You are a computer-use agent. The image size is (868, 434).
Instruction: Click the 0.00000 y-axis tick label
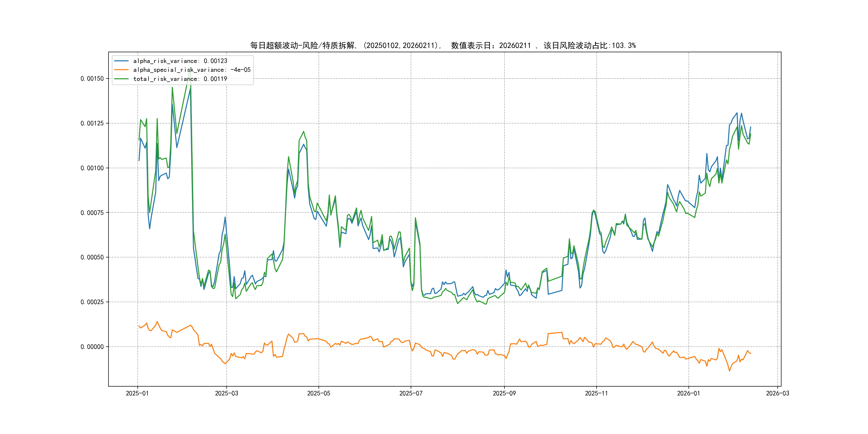(92, 347)
